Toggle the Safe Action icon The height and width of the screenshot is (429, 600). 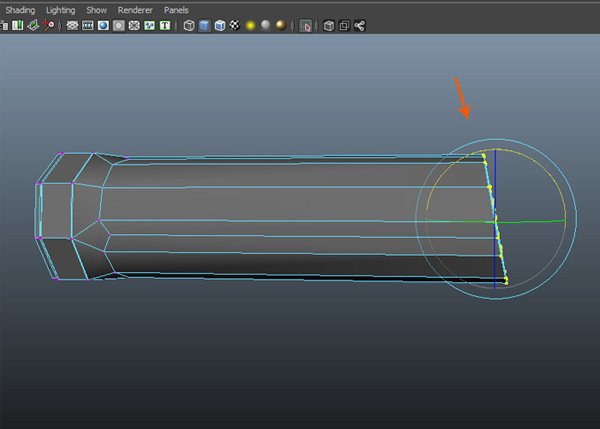[x=149, y=26]
